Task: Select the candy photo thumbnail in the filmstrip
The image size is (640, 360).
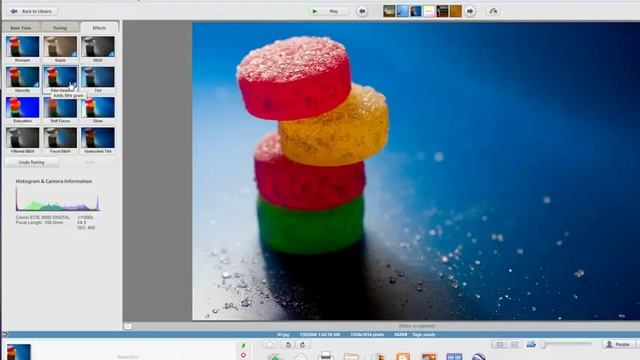Action: coord(416,11)
